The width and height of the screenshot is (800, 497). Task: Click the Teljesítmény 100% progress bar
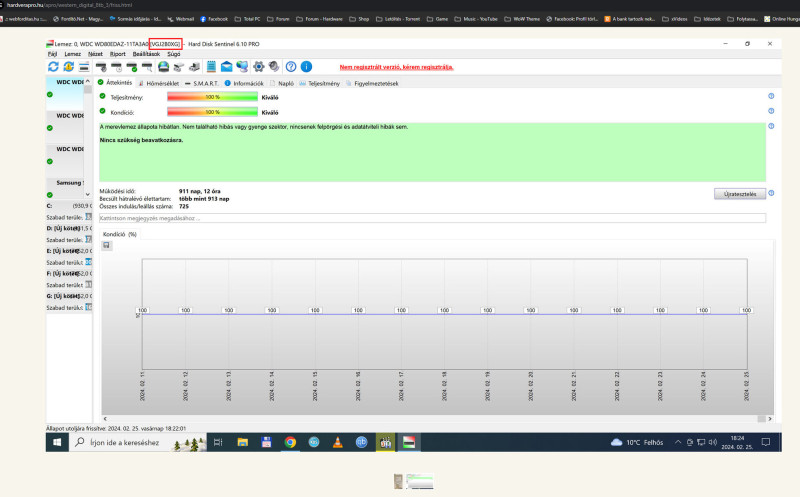pyautogui.click(x=212, y=97)
